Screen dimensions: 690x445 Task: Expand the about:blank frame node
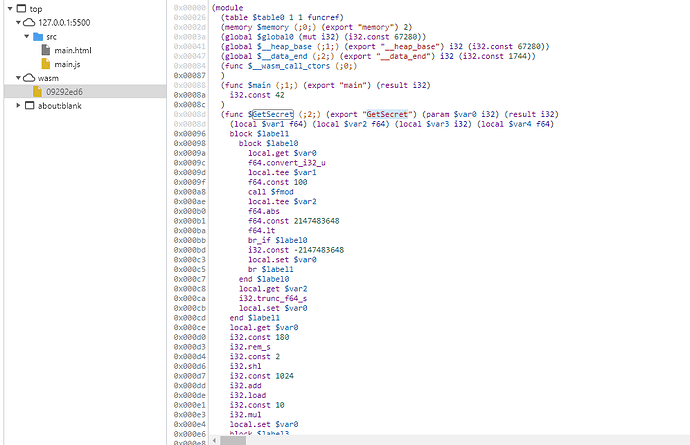18,106
